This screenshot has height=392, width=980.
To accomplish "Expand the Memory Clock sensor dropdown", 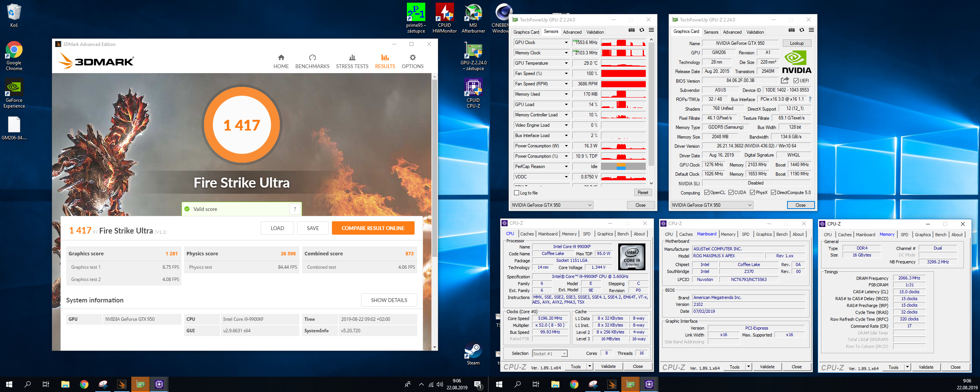I will 566,53.
